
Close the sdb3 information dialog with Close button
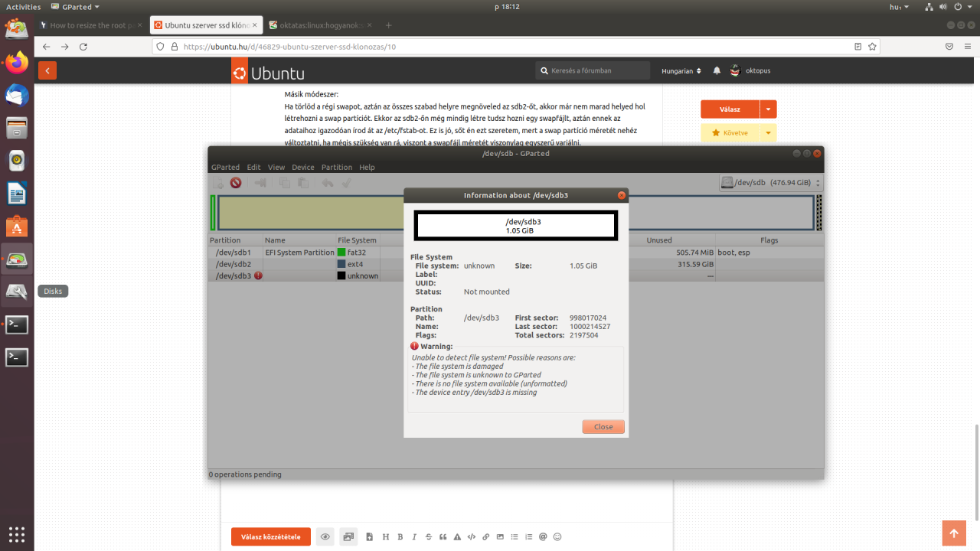(603, 427)
